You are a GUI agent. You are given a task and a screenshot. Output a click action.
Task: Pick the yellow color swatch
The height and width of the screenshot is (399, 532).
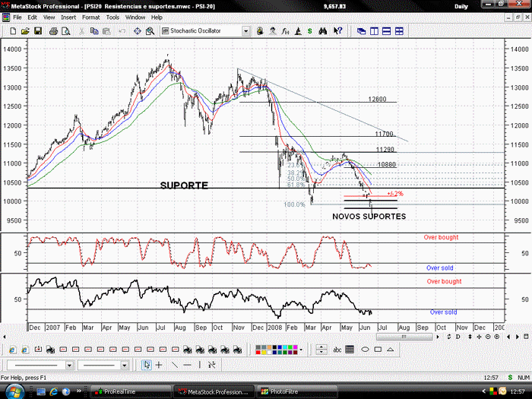263,352
